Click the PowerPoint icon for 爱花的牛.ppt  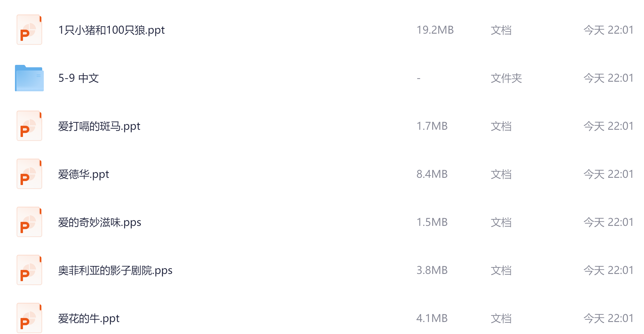coord(29,318)
